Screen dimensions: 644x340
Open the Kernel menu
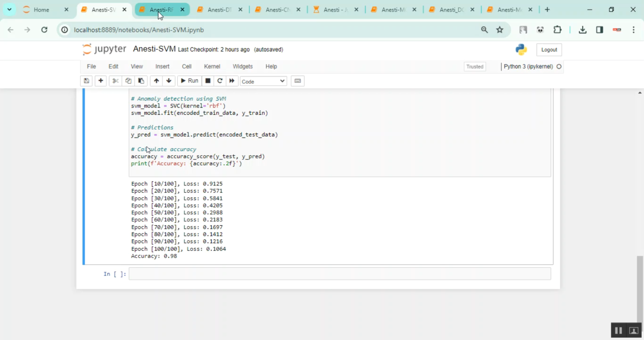212,67
